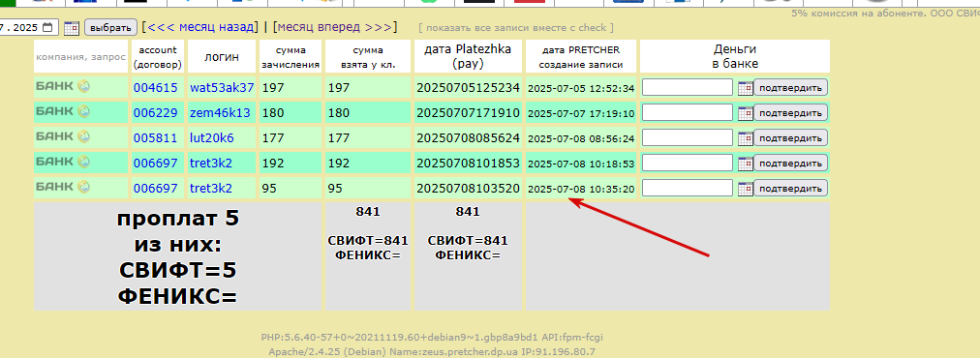Open account 006697 in the 192 row

pos(156,164)
